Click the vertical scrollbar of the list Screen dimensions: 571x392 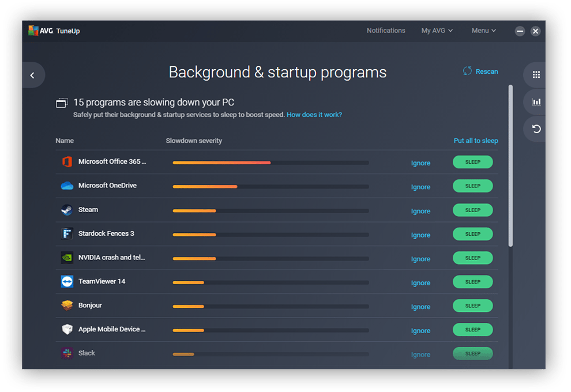pyautogui.click(x=510, y=166)
